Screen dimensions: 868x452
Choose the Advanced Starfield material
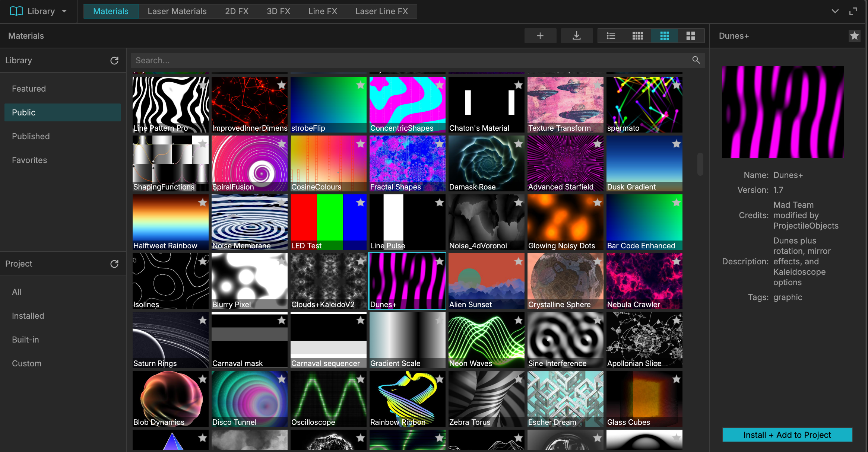pos(566,163)
